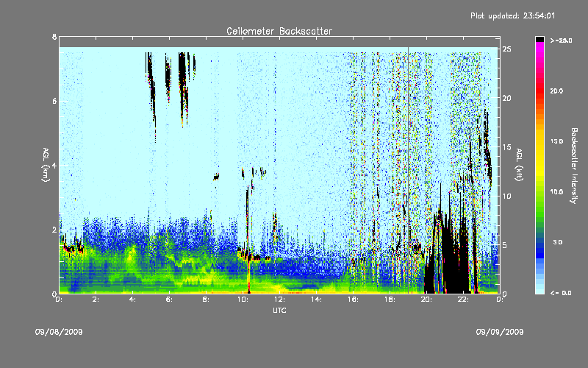Click the '15.0' colorbar tick label
Image resolution: width=588 pixels, height=368 pixels.
pos(556,141)
